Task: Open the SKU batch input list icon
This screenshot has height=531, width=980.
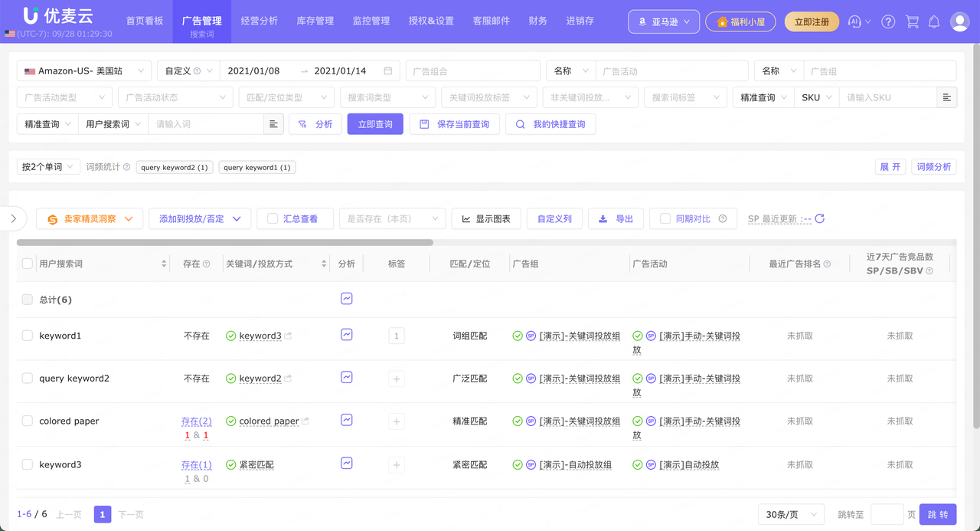Action: point(947,97)
